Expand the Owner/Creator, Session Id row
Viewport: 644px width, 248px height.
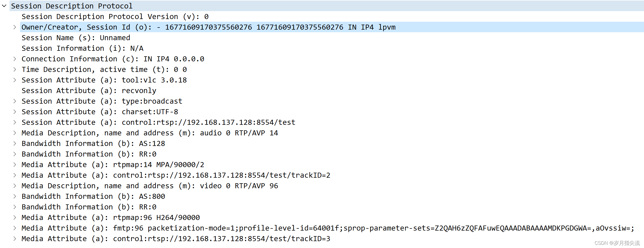tap(15, 27)
